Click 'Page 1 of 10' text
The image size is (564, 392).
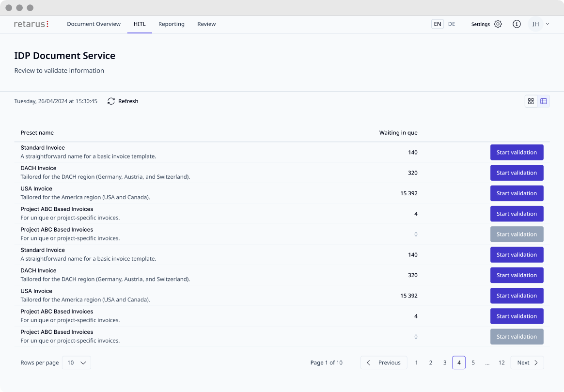pyautogui.click(x=326, y=362)
